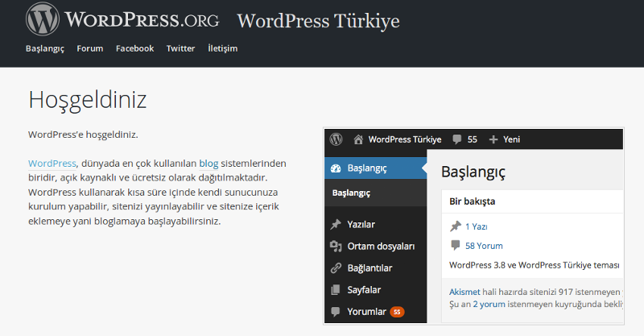
Task: Open WordPress Türkiye in the admin bar
Action: [x=405, y=139]
